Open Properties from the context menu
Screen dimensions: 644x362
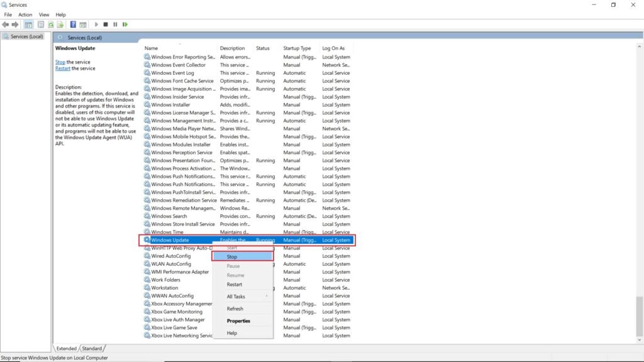click(243, 321)
